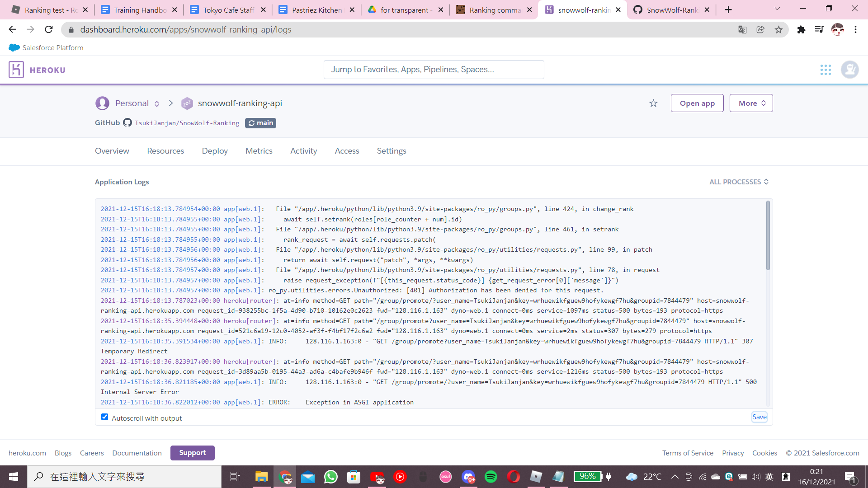The width and height of the screenshot is (868, 488).
Task: Open Windows Start menu
Action: click(x=14, y=477)
